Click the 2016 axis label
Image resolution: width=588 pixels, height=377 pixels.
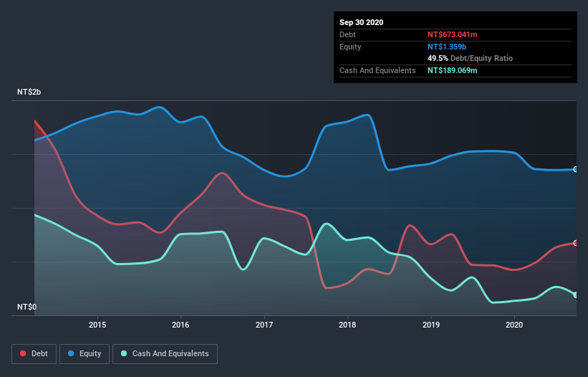click(x=180, y=325)
